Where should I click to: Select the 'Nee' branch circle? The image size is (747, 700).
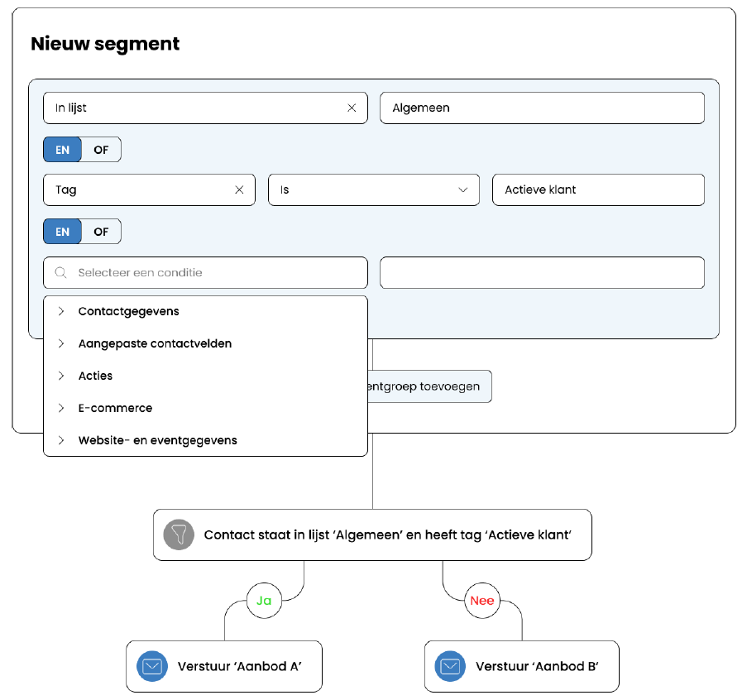point(482,600)
